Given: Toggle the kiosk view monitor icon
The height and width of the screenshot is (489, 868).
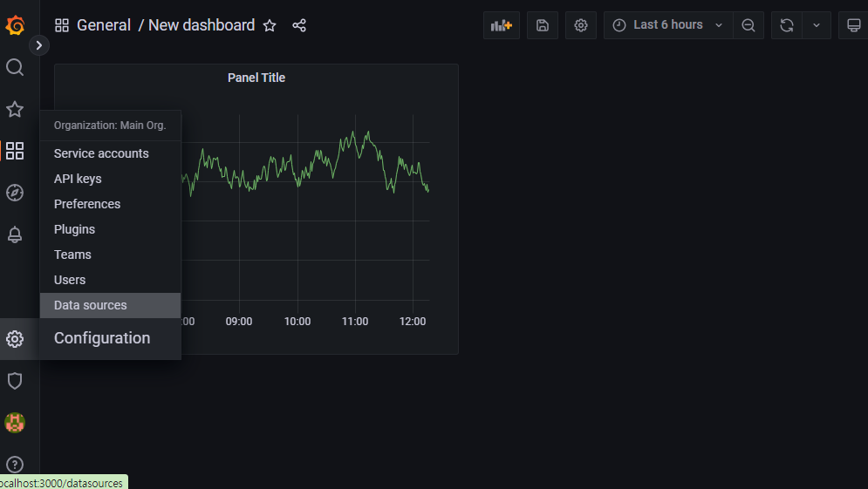Looking at the screenshot, I should [854, 25].
